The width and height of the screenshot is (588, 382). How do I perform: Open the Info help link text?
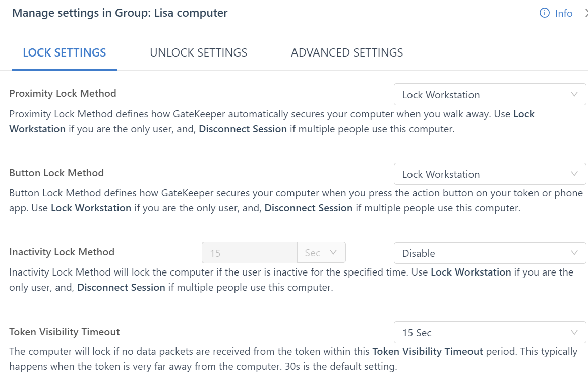point(563,14)
